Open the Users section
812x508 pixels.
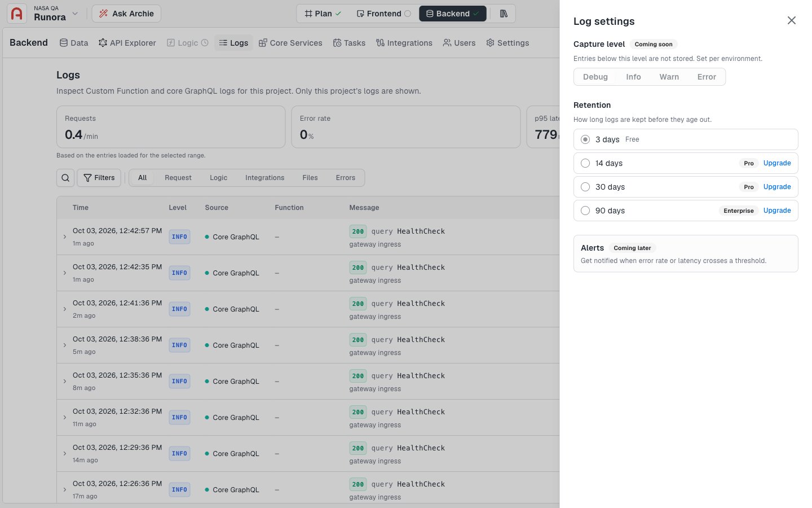tap(459, 43)
